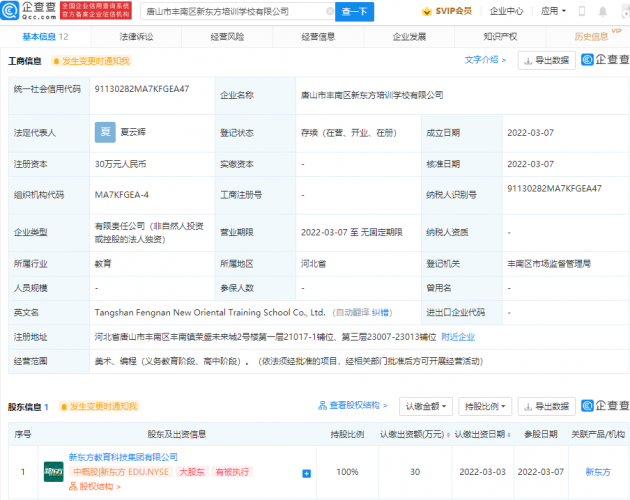Switch to 知识产权 tab
Image resolution: width=630 pixels, height=500 pixels.
click(x=500, y=37)
